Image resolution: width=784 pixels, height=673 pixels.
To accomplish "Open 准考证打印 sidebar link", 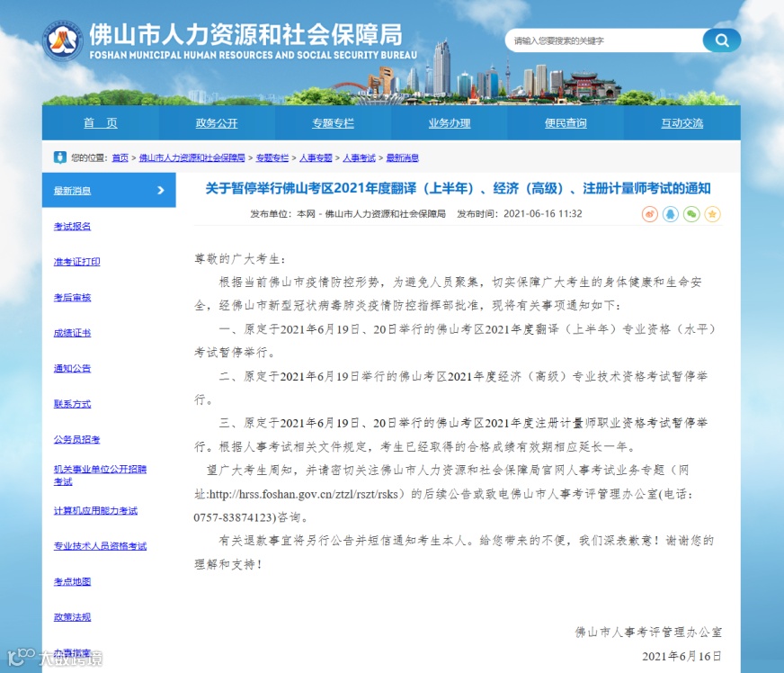I will pos(77,262).
